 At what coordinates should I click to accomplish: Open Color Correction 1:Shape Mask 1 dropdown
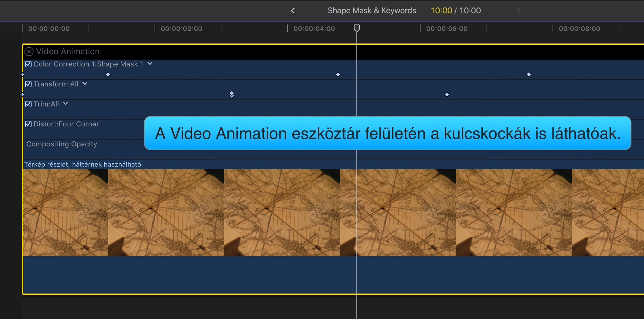(x=150, y=64)
